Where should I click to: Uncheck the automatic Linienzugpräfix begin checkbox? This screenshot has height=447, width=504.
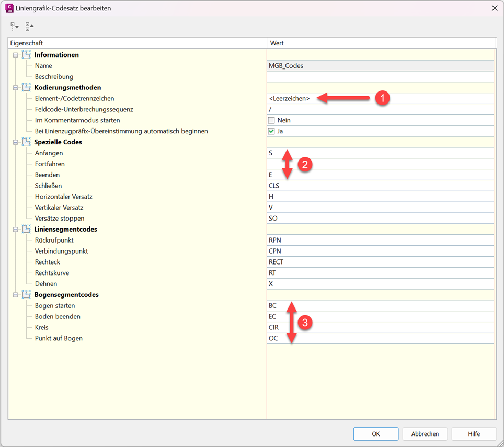[x=271, y=131]
